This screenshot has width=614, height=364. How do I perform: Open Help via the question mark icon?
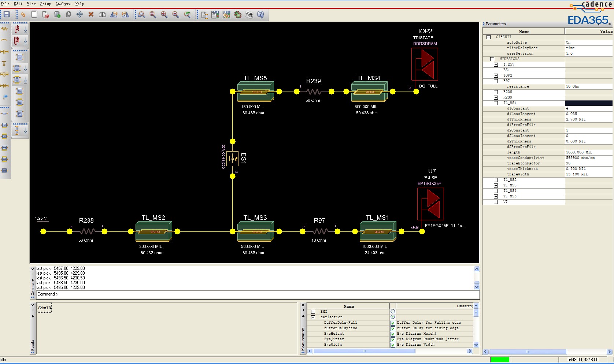[x=260, y=15]
